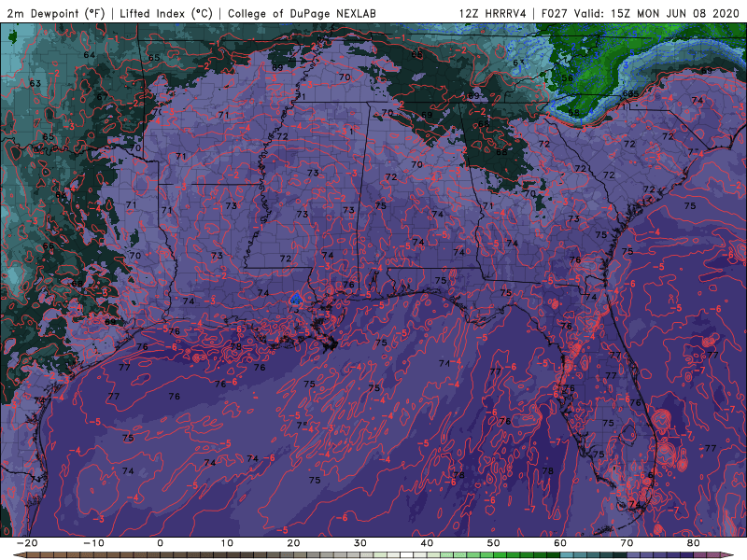Click the 60 label on the color scale

tap(560, 543)
